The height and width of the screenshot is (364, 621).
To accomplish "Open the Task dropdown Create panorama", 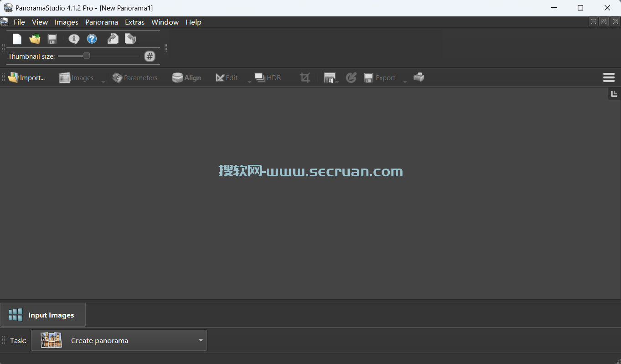I will point(119,340).
